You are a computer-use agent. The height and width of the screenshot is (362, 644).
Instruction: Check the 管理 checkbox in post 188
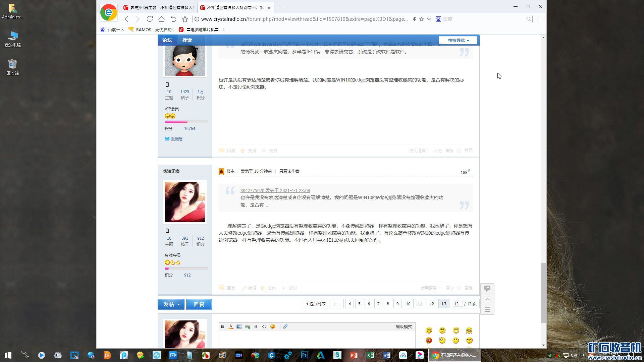click(x=459, y=288)
